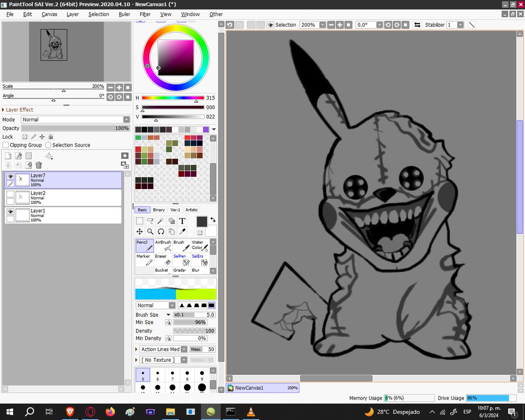The width and height of the screenshot is (525, 420).
Task: Toggle the Selection eye in the toolbar
Action: pos(270,25)
